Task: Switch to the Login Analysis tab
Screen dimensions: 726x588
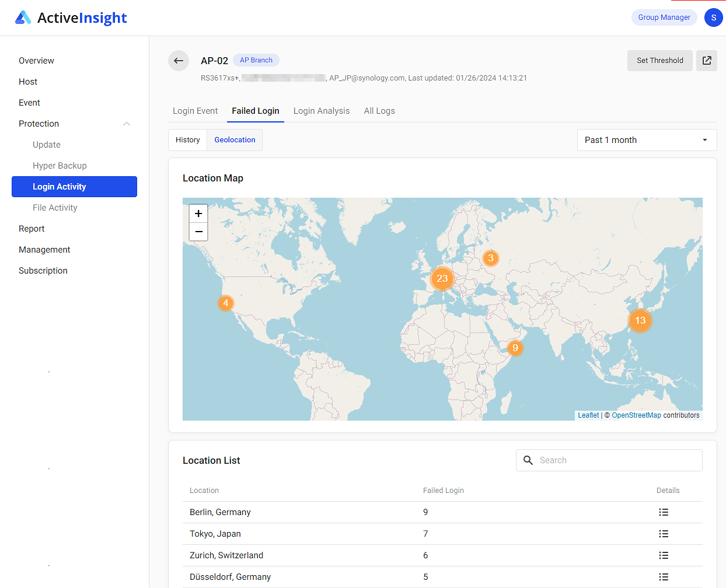Action: (x=322, y=111)
